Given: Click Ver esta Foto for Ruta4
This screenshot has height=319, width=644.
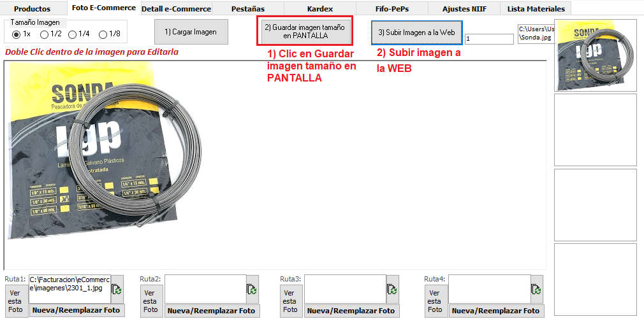Looking at the screenshot, I should click(x=435, y=301).
